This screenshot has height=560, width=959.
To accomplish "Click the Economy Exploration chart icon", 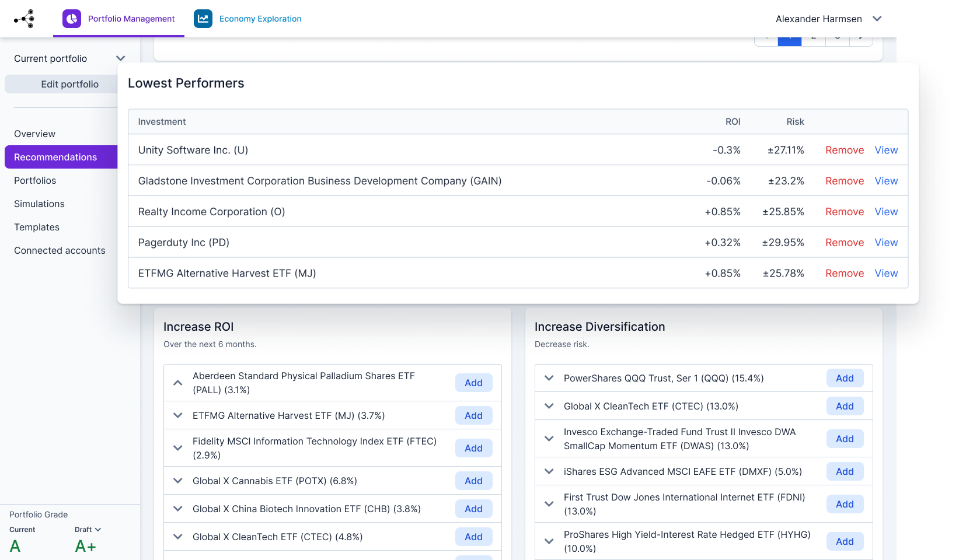I will (x=203, y=19).
